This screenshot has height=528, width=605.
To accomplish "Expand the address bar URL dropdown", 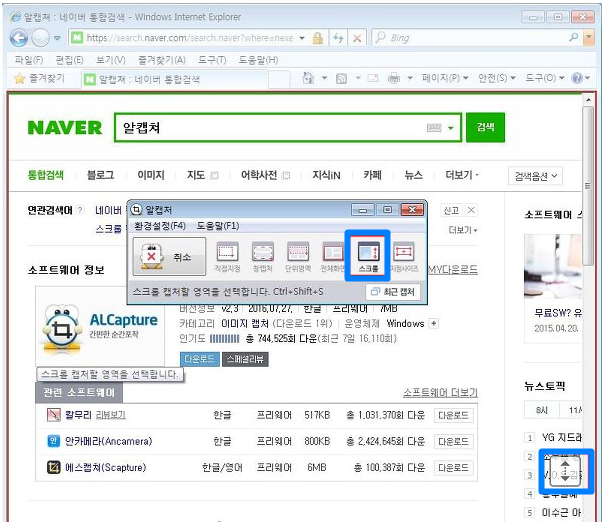I will [x=302, y=38].
